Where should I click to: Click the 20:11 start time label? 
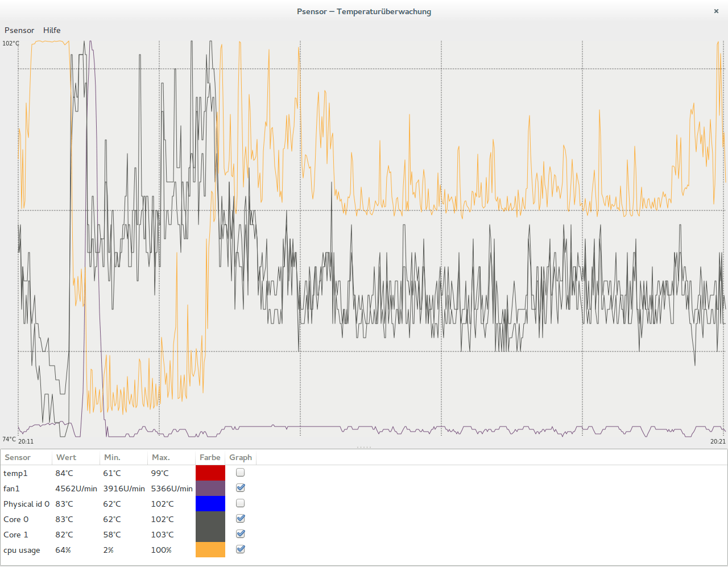(26, 441)
